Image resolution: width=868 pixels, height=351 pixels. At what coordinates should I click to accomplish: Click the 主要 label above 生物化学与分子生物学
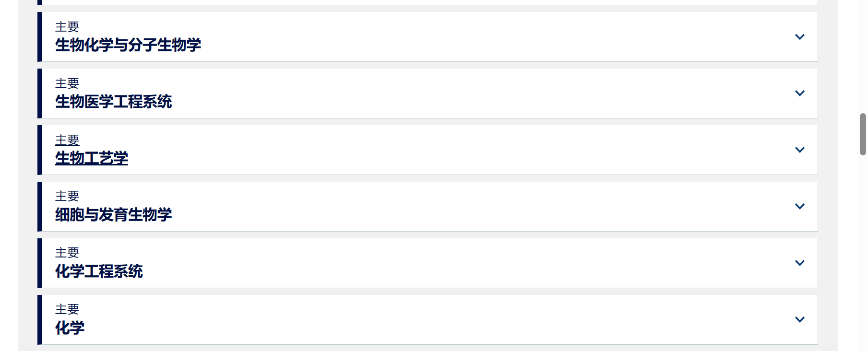click(x=67, y=27)
